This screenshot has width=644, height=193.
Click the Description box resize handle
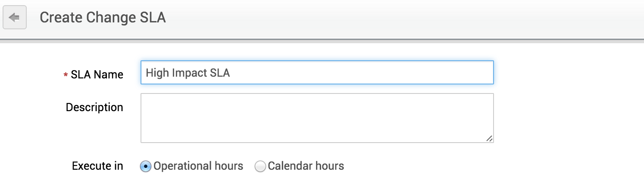489,138
